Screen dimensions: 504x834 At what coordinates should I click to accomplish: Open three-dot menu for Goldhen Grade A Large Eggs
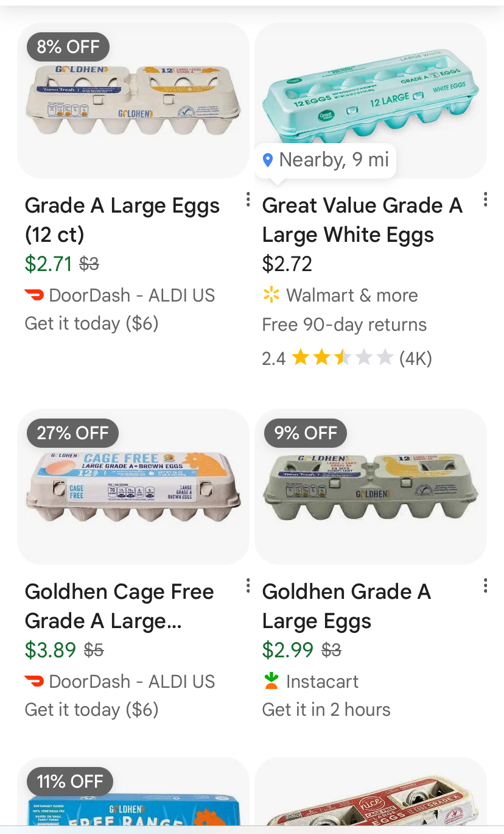coord(485,586)
